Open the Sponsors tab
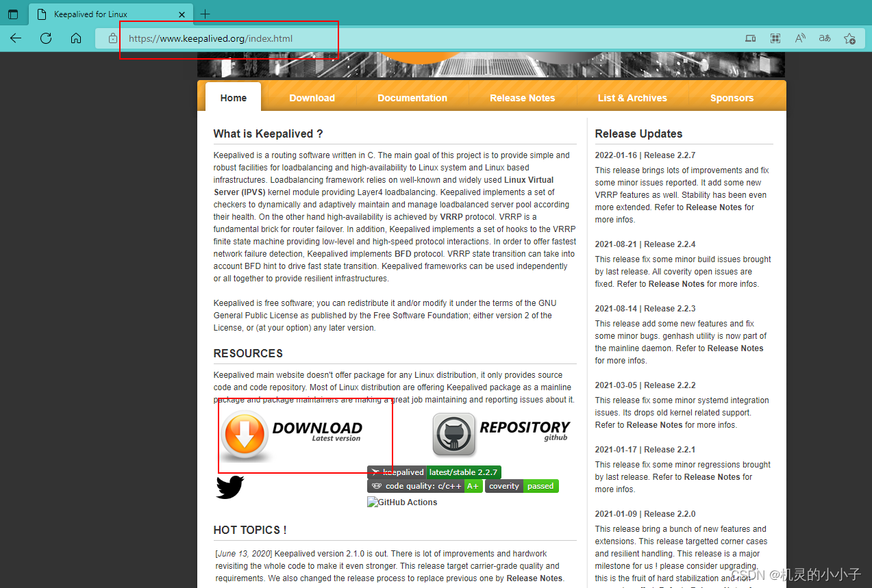This screenshot has height=588, width=872. (732, 98)
